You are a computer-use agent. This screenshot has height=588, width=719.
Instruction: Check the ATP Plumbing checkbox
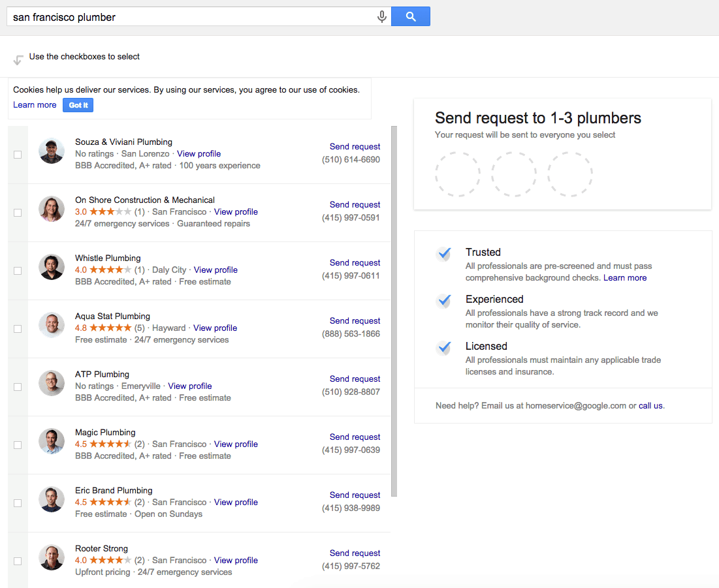[18, 387]
